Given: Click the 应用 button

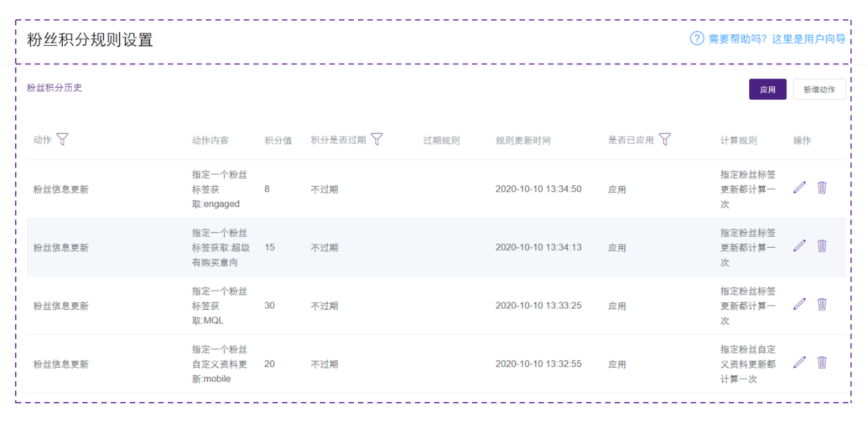Looking at the screenshot, I should click(x=768, y=89).
